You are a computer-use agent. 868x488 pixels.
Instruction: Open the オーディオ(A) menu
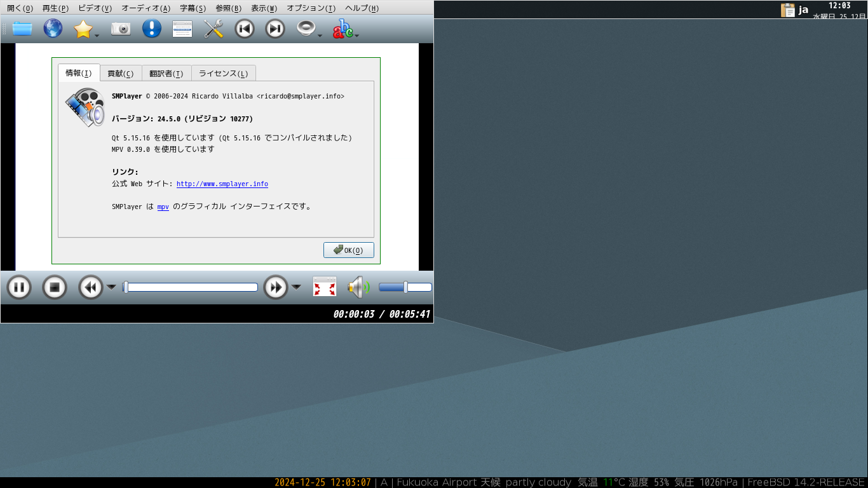[146, 8]
